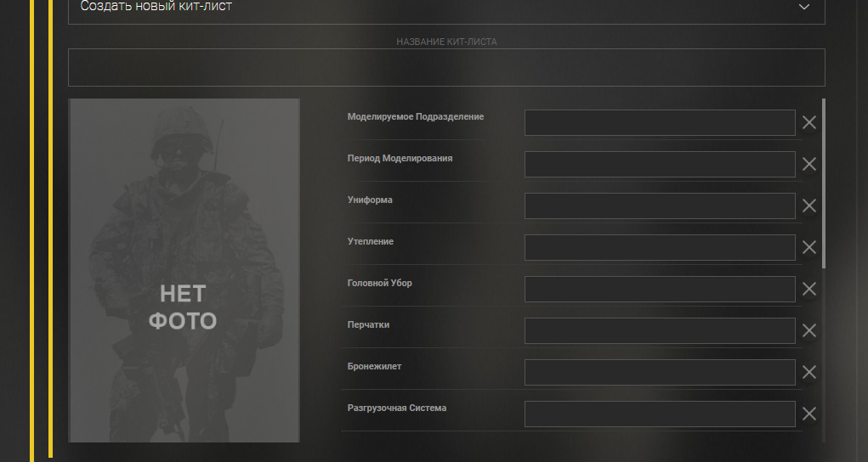This screenshot has width=868, height=462.
Task: Select the 'НЕТ ФОТО' soldier photo placeholder
Action: (x=184, y=271)
